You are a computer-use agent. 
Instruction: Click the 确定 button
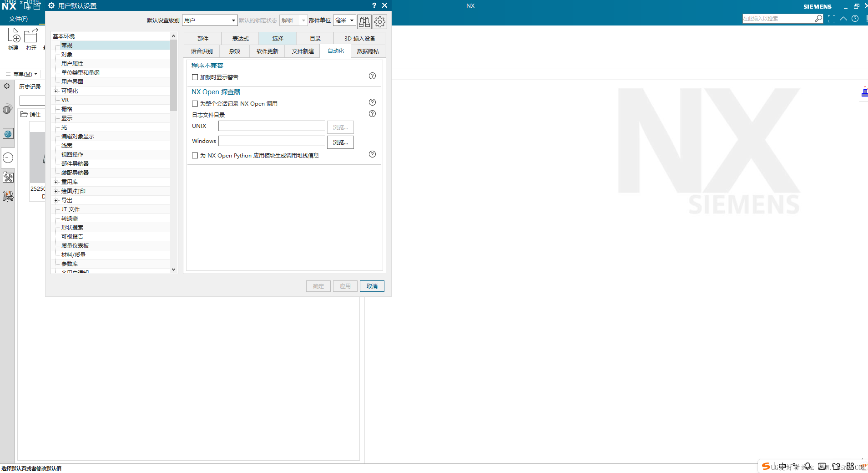coord(318,286)
